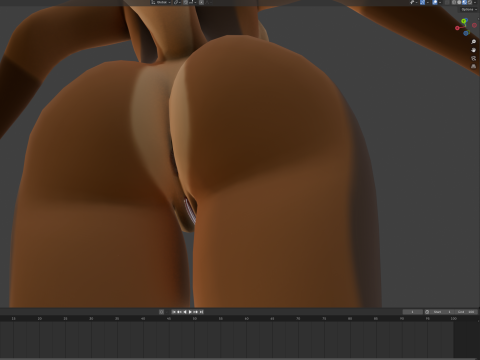Click frame 100 on timeline ruler
Viewport: 480px width, 360px height.
(x=453, y=319)
